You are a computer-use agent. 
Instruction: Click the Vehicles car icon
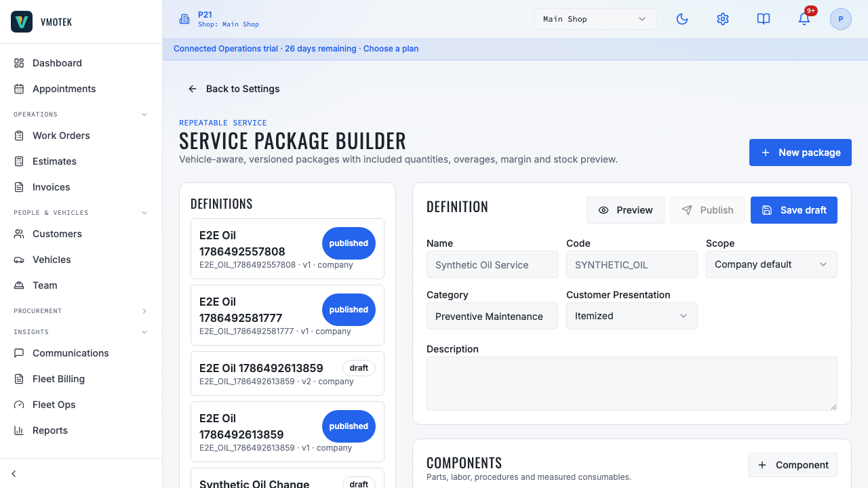point(19,260)
